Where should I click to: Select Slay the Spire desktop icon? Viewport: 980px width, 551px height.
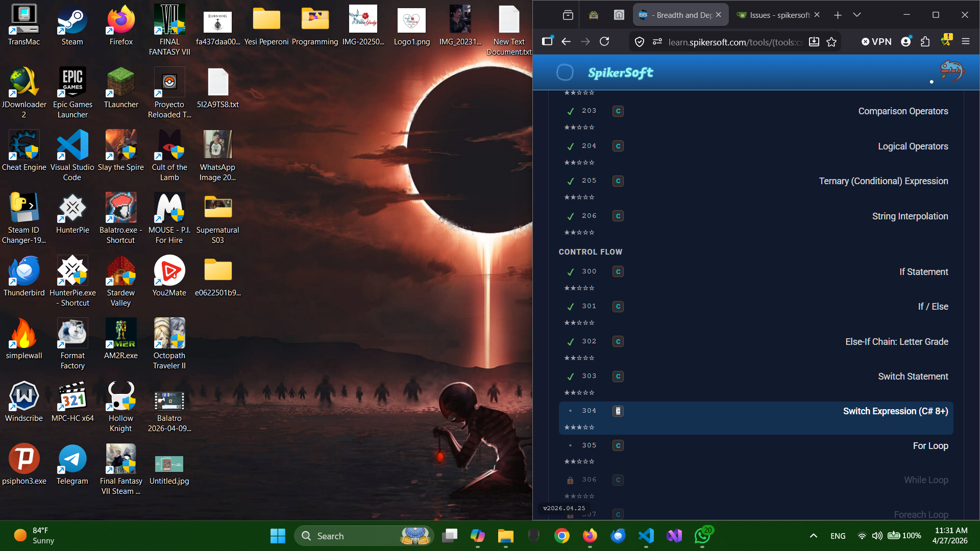point(121,151)
